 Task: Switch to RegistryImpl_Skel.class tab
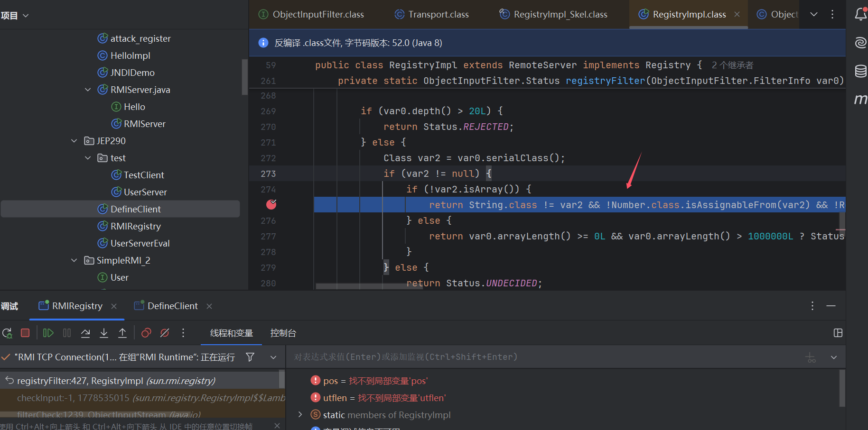pos(553,14)
